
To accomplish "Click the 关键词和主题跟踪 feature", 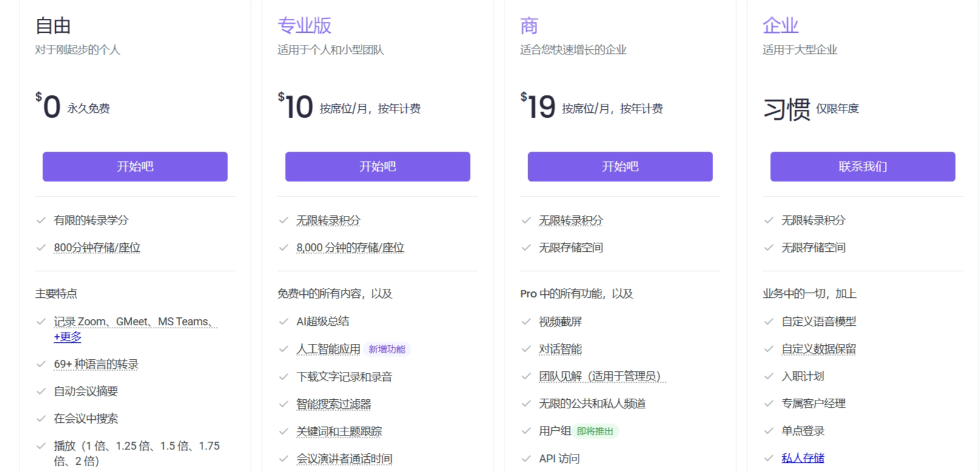I will pyautogui.click(x=339, y=431).
